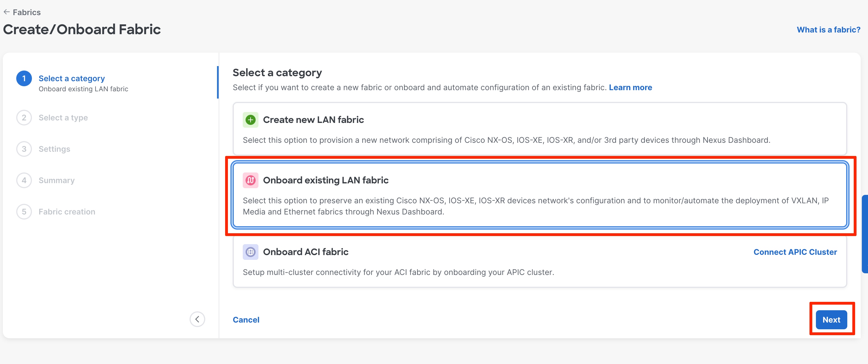Click the step 5 circle icon

point(24,212)
